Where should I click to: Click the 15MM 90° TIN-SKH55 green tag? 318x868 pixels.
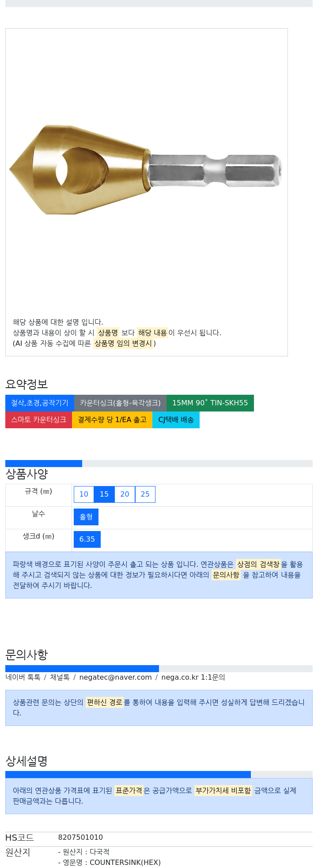(210, 403)
